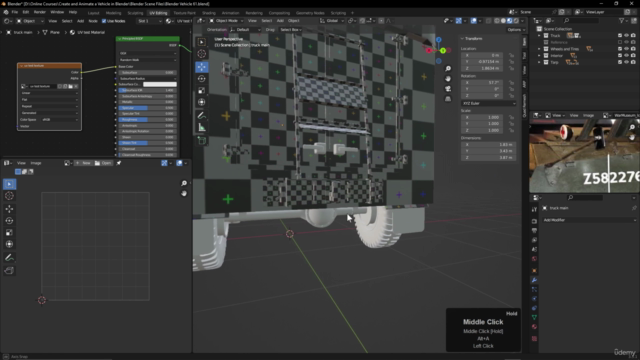The image size is (640, 360).
Task: Open the Add Modifier dropdown
Action: pyautogui.click(x=589, y=220)
